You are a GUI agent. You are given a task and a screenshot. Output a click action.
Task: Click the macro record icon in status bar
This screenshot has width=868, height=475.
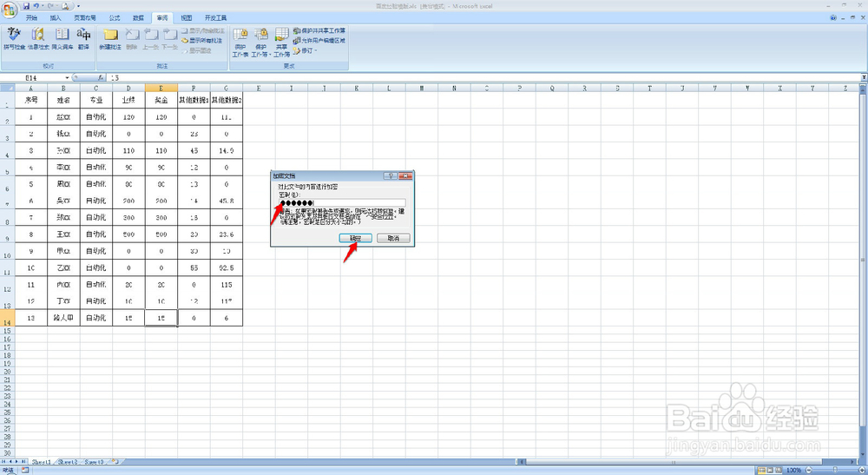(25, 470)
